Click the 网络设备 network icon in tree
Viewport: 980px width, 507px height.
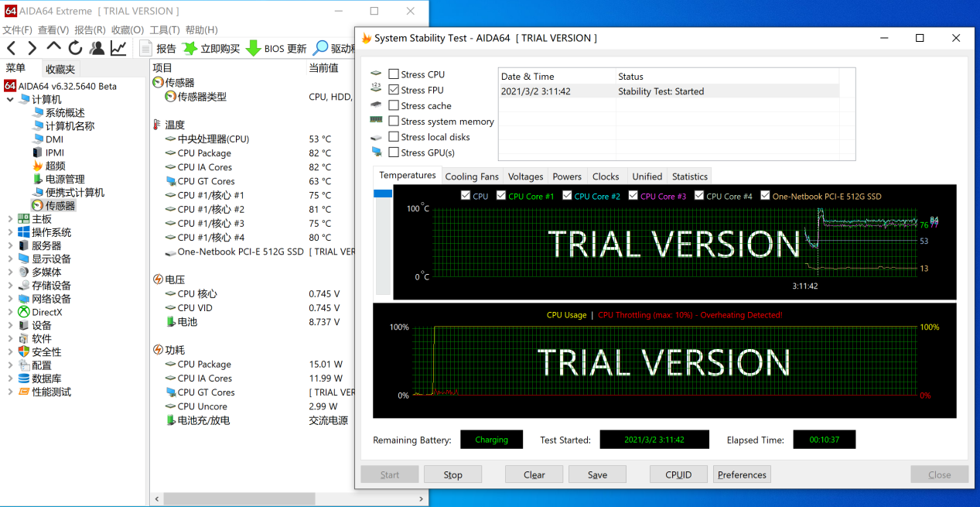pos(24,299)
